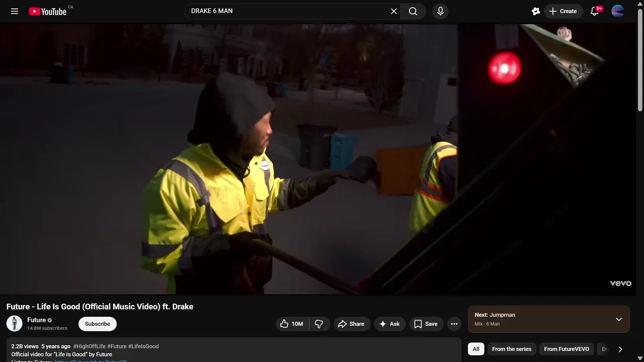Ask about this video

[x=389, y=324]
